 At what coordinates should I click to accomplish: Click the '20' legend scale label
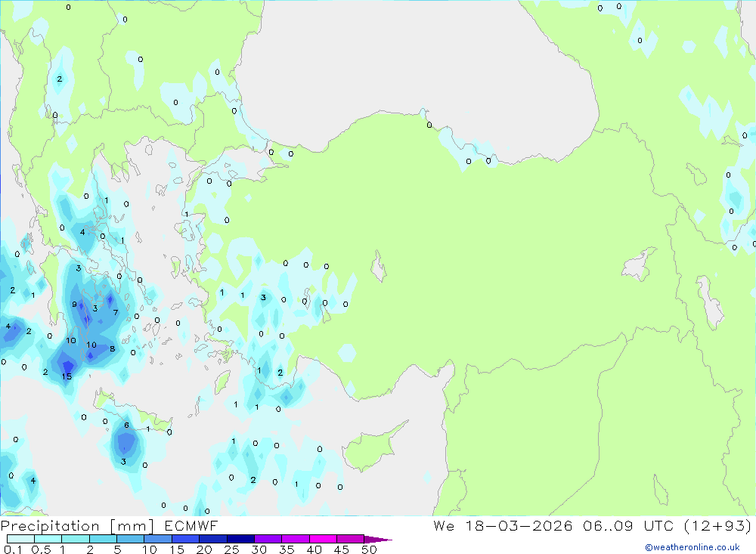204,549
